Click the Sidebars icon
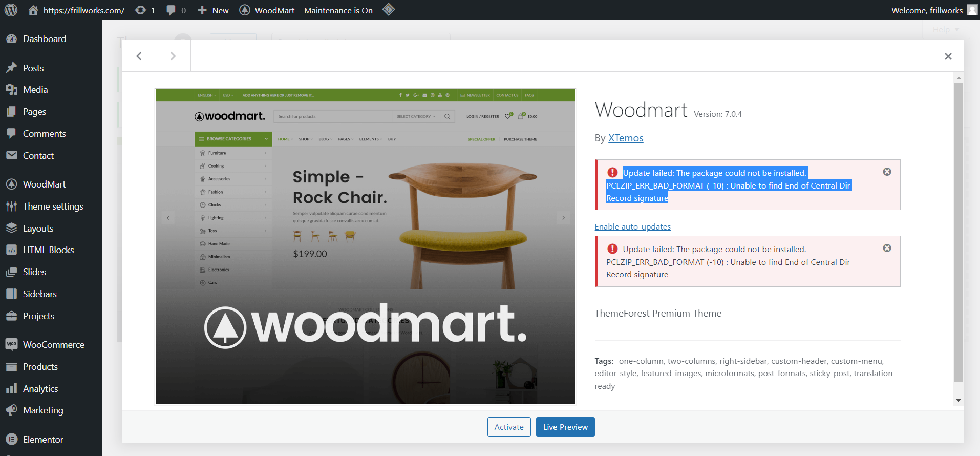The width and height of the screenshot is (980, 456). click(12, 294)
